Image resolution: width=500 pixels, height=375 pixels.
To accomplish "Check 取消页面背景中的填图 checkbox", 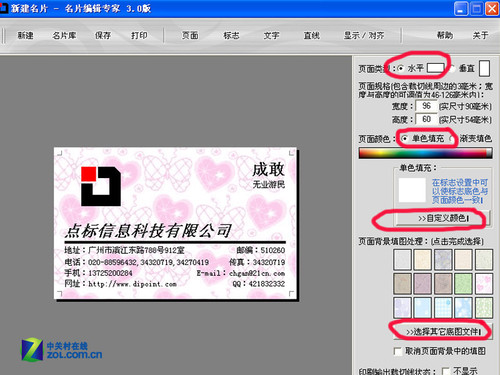I will pos(398,351).
